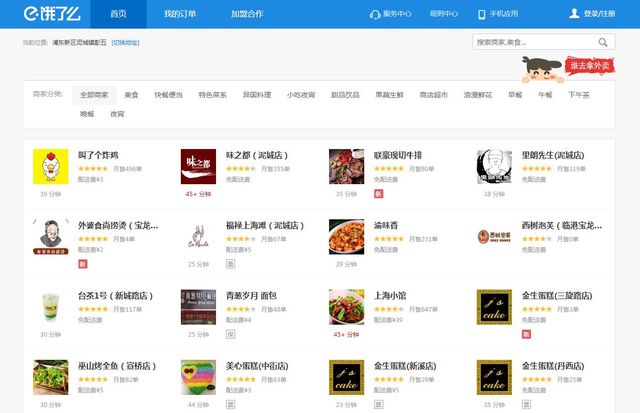
Task: Open 我的订单 in the top navigation
Action: 180,14
